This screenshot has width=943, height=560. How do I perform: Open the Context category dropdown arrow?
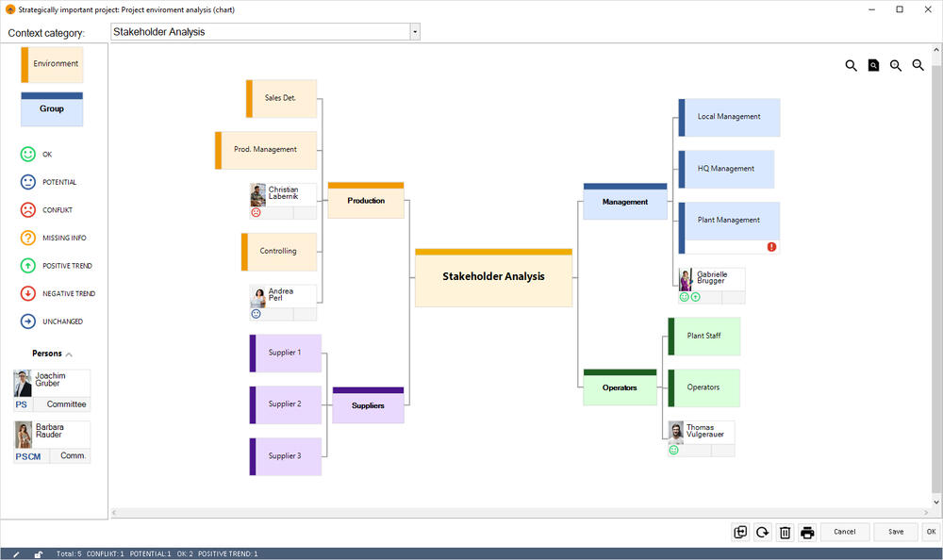coord(414,32)
